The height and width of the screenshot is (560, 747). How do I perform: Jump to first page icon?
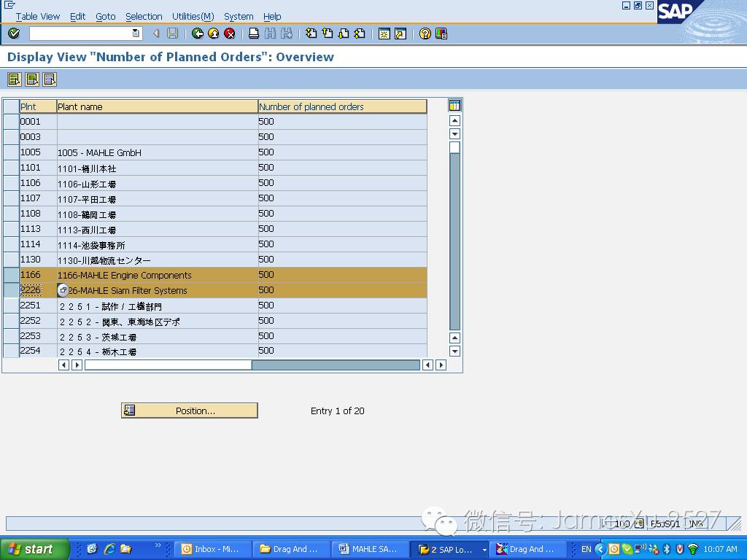(311, 34)
